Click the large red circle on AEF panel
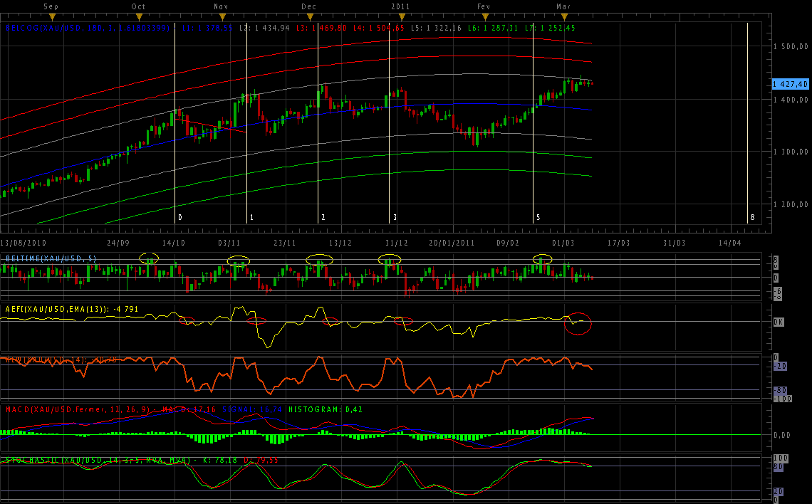Image resolution: width=812 pixels, height=504 pixels. [x=578, y=322]
